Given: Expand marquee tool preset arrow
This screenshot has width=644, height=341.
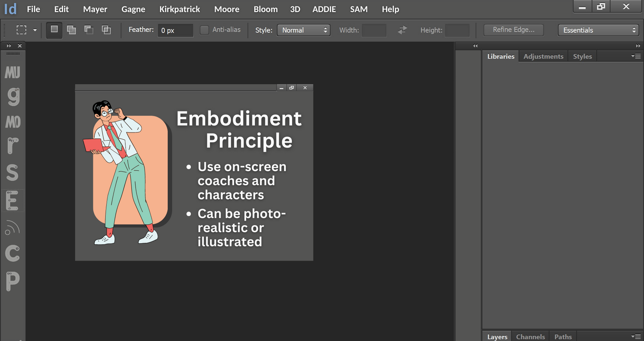Looking at the screenshot, I should [x=35, y=30].
